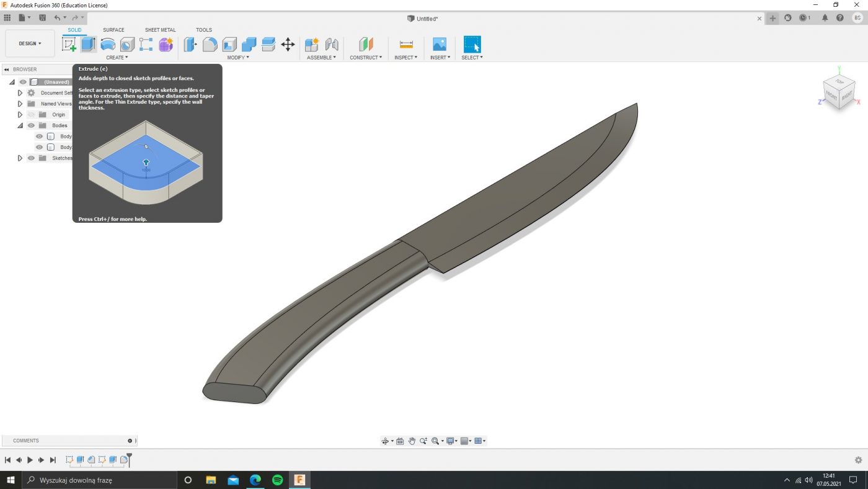Activate the Move/Copy arrows tool

pyautogui.click(x=288, y=44)
